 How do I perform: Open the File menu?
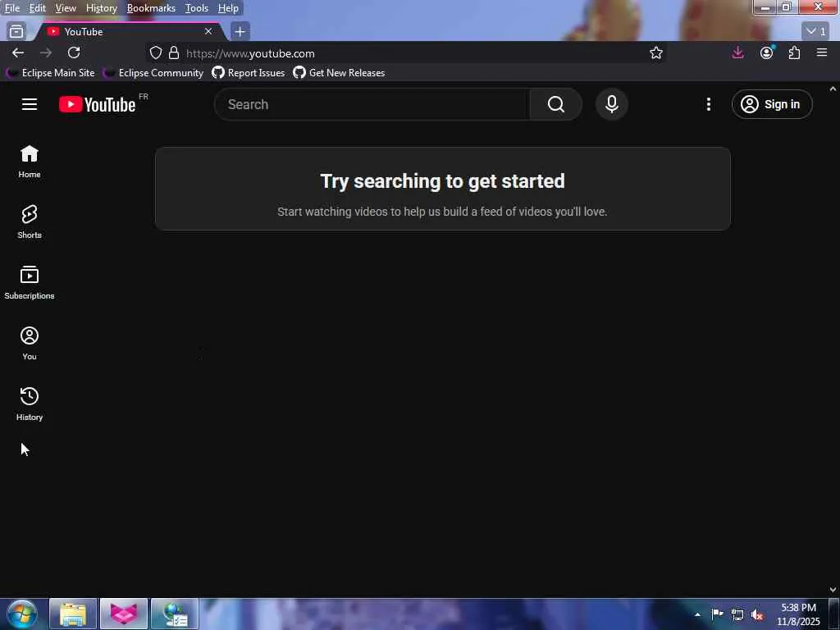coord(12,8)
